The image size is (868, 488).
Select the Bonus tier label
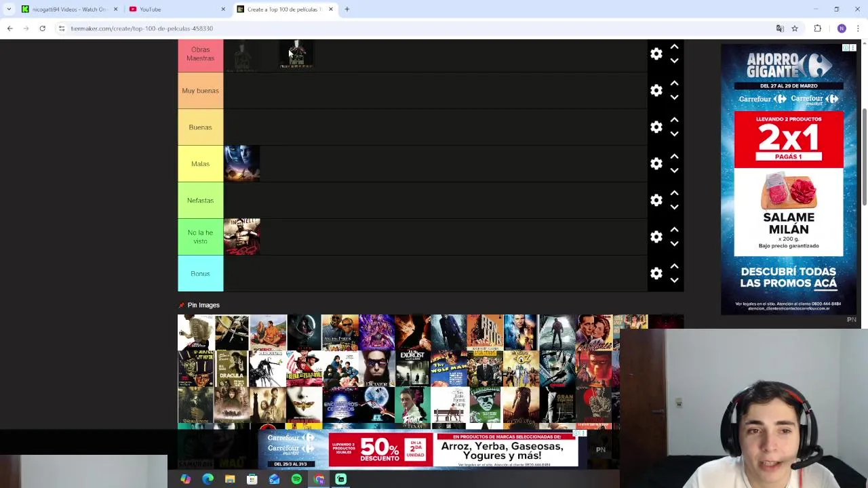click(200, 274)
